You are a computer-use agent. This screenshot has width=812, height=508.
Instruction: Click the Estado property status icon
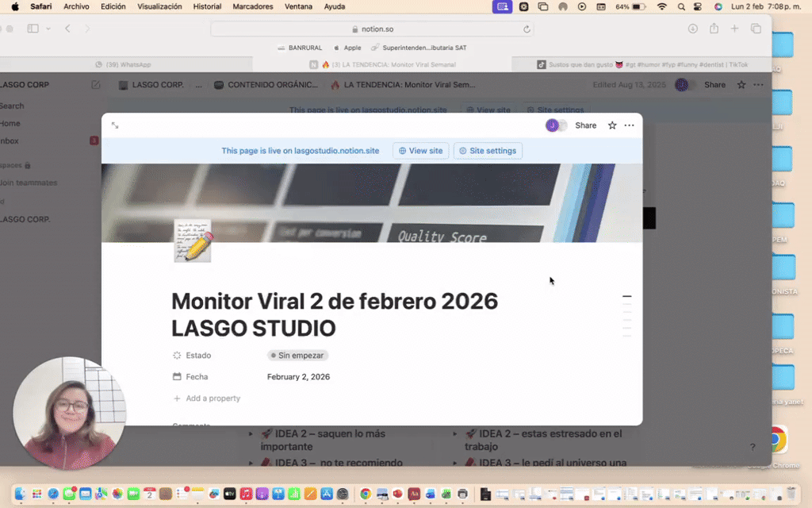[177, 356]
